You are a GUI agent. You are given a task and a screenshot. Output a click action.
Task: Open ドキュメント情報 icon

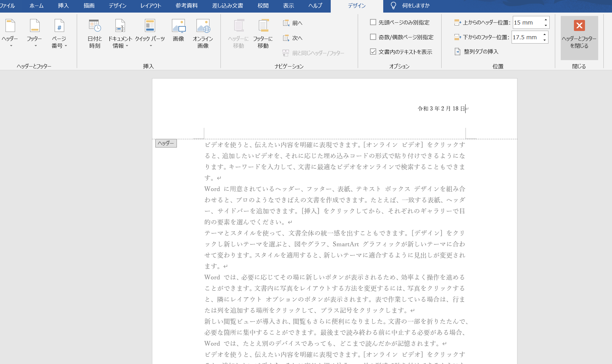click(120, 26)
